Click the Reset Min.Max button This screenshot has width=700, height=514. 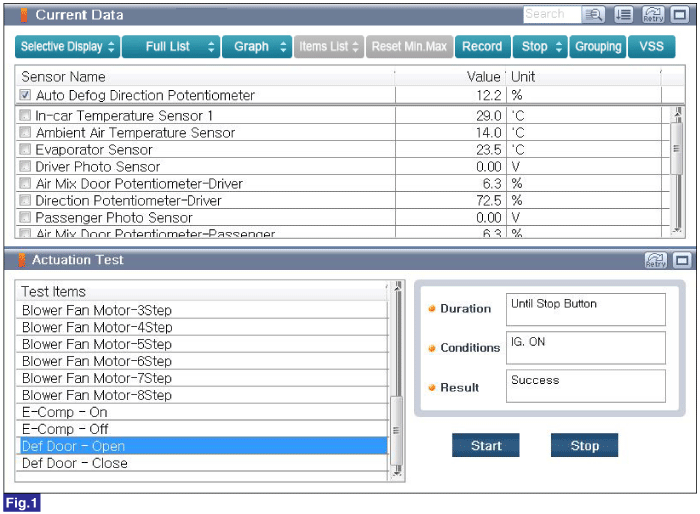409,46
